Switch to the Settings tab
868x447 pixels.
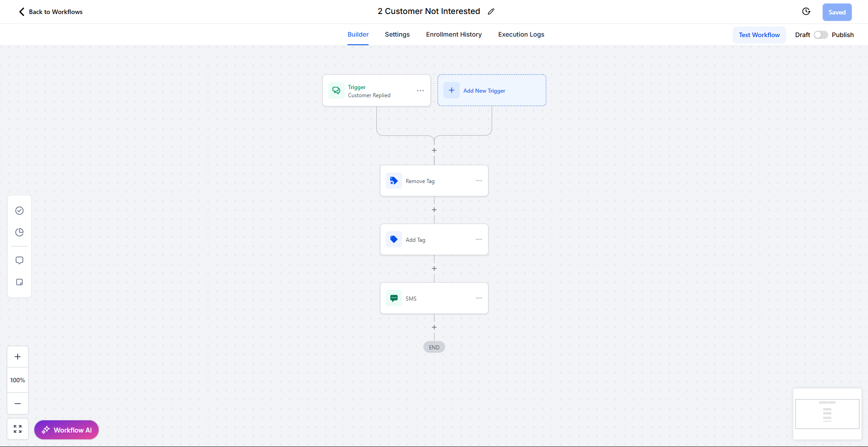(x=397, y=34)
